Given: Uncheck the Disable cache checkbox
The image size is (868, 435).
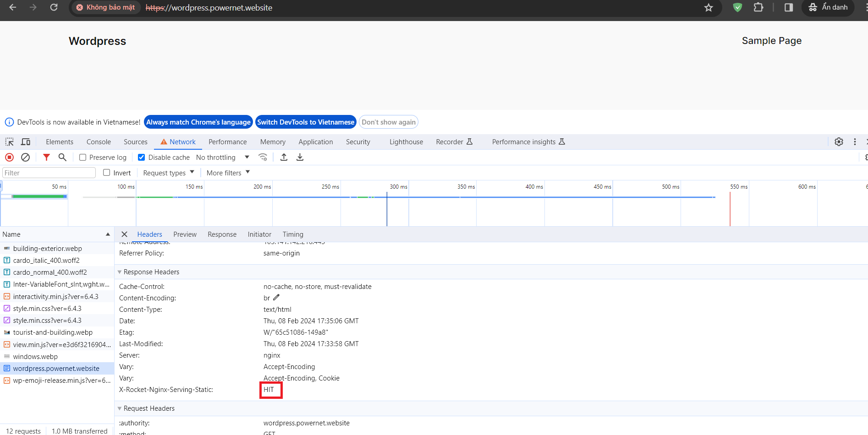Looking at the screenshot, I should 142,158.
